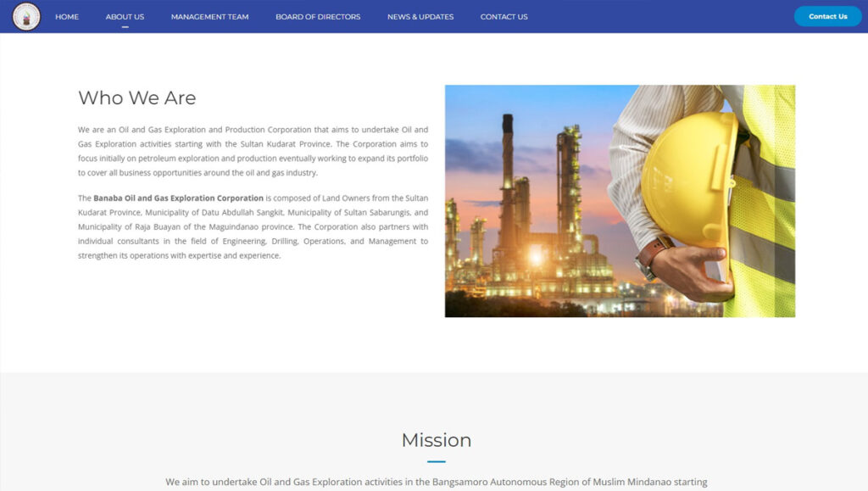This screenshot has height=491, width=868.
Task: Open NEWS & UPDATES from the navbar
Action: (x=420, y=17)
